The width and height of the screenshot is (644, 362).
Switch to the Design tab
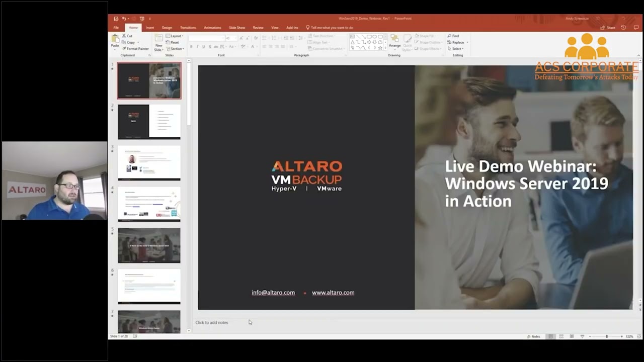point(167,28)
